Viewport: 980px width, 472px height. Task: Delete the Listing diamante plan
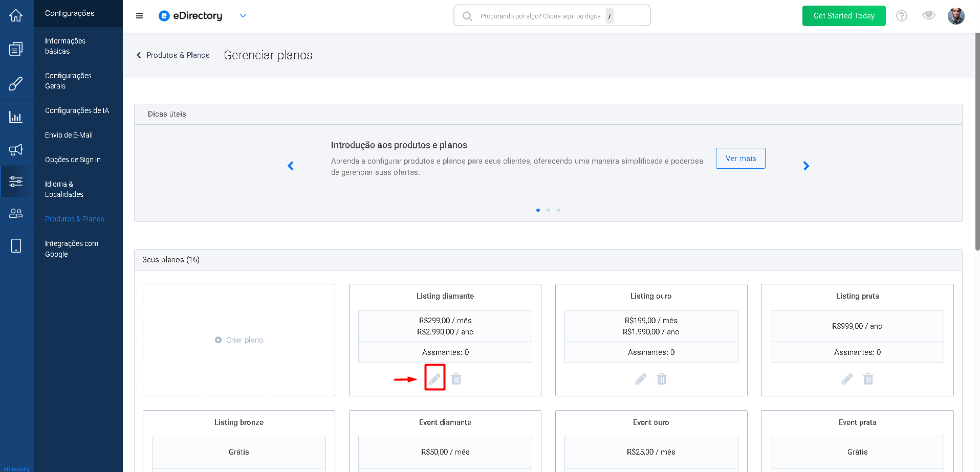point(456,379)
